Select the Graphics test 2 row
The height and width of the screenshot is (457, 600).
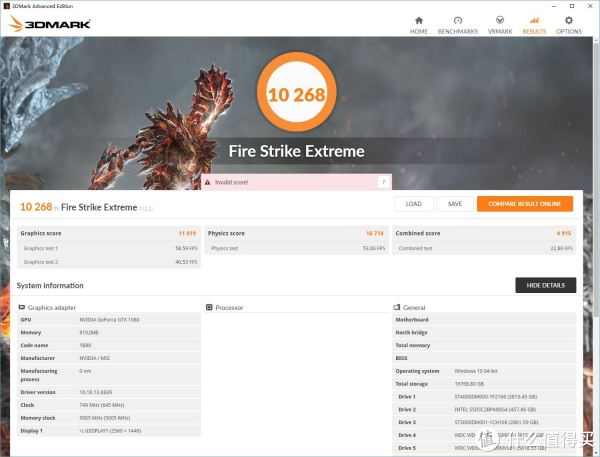(109, 262)
